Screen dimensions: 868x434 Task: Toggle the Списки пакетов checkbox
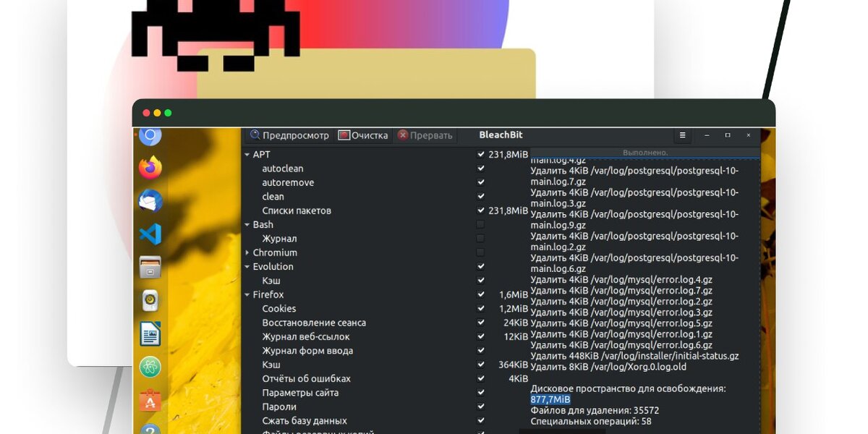pyautogui.click(x=481, y=210)
